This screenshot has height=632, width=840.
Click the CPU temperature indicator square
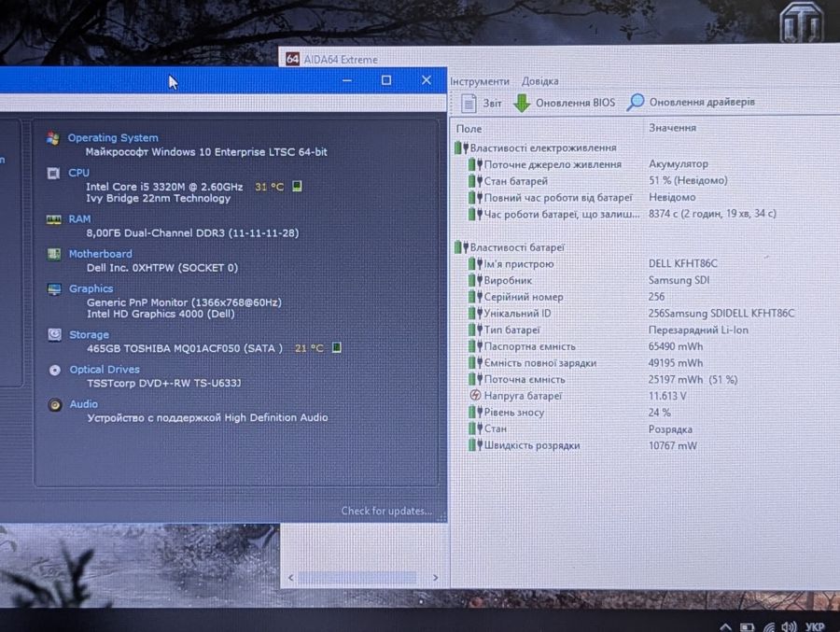click(x=297, y=186)
